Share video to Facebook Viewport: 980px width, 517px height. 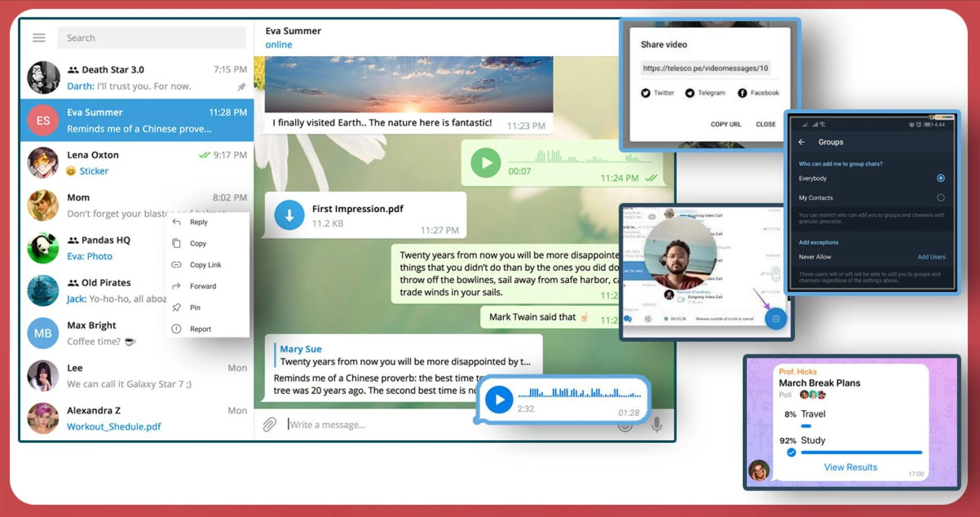pyautogui.click(x=758, y=93)
